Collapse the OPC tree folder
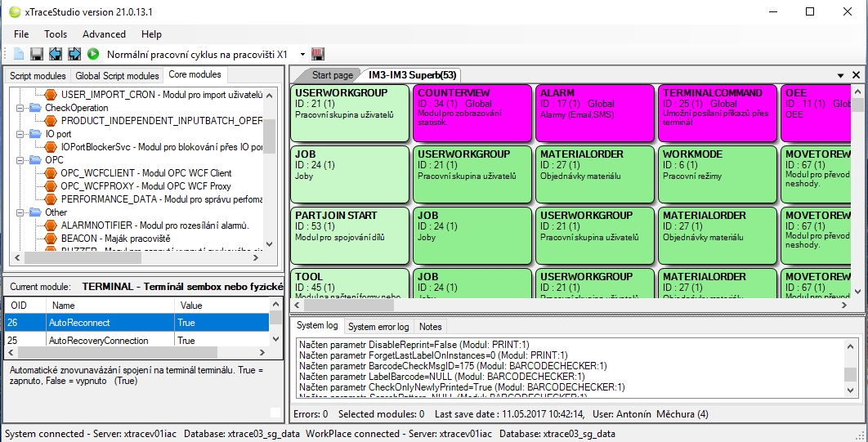This screenshot has height=442, width=868. (20, 160)
